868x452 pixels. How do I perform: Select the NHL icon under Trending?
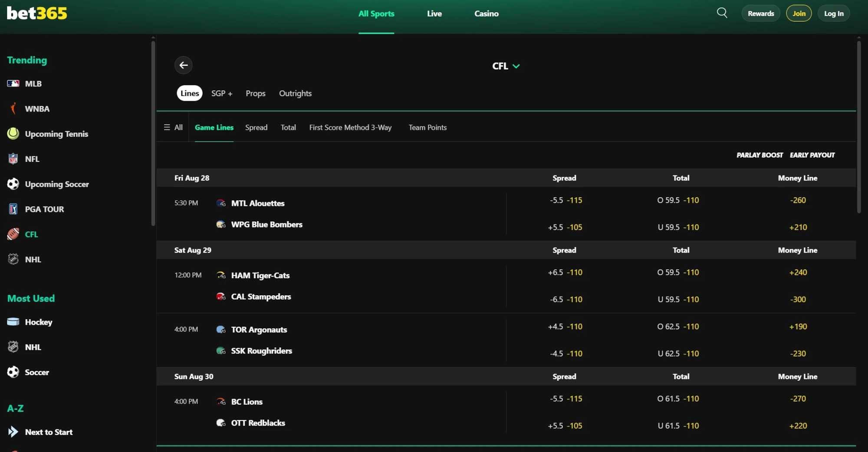pyautogui.click(x=13, y=259)
